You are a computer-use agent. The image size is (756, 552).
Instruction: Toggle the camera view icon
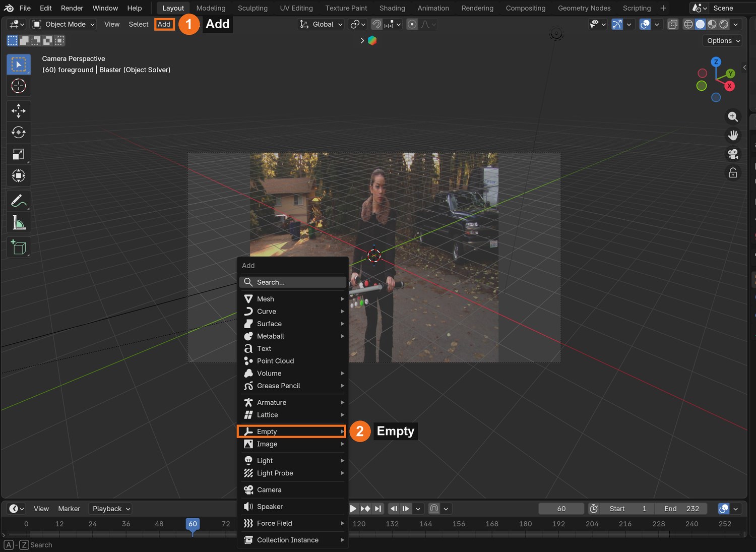coord(733,154)
